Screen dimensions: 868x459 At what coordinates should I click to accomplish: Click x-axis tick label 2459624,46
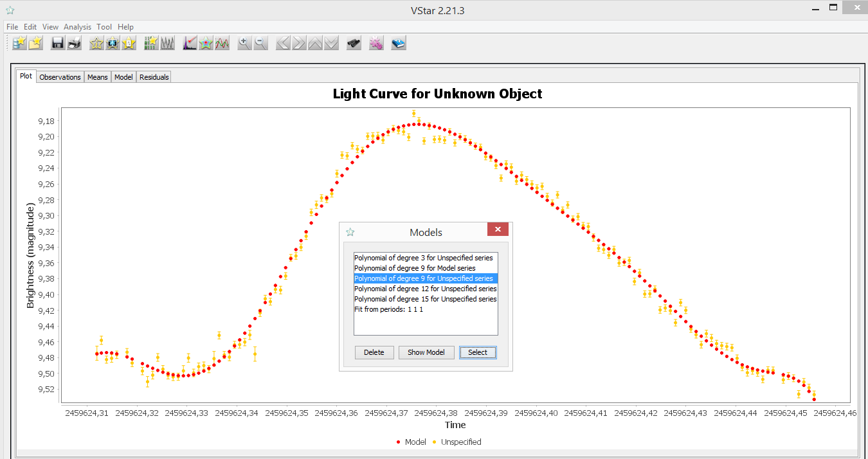coord(835,413)
